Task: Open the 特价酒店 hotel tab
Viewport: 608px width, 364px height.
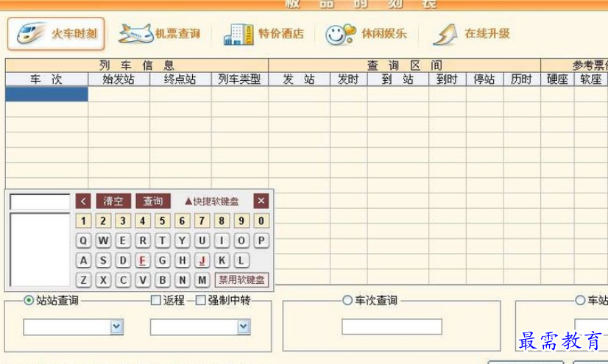Action: [264, 34]
